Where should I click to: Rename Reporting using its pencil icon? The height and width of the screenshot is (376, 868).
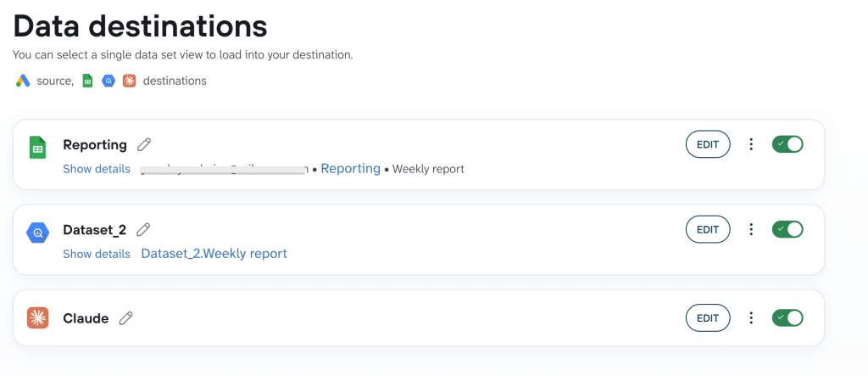[x=144, y=145]
